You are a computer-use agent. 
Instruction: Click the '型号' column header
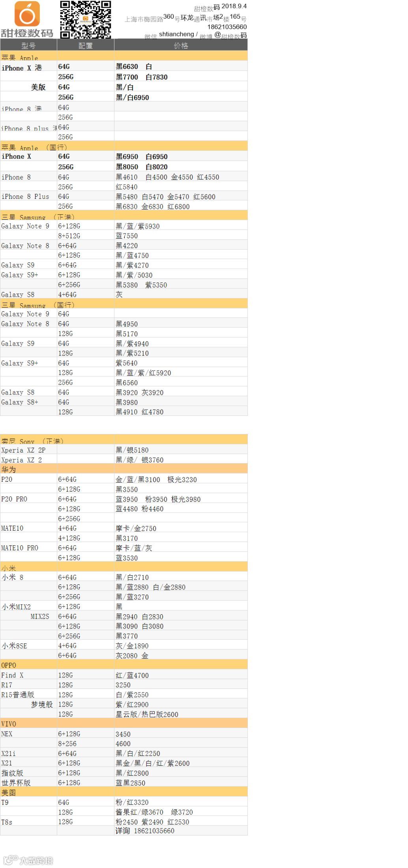pos(28,45)
